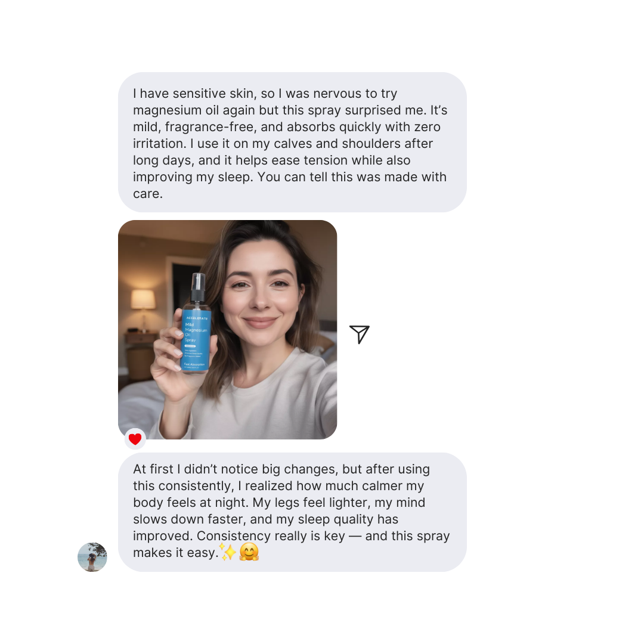Click the paper plane share icon
This screenshot has height=644, width=644.
[360, 335]
